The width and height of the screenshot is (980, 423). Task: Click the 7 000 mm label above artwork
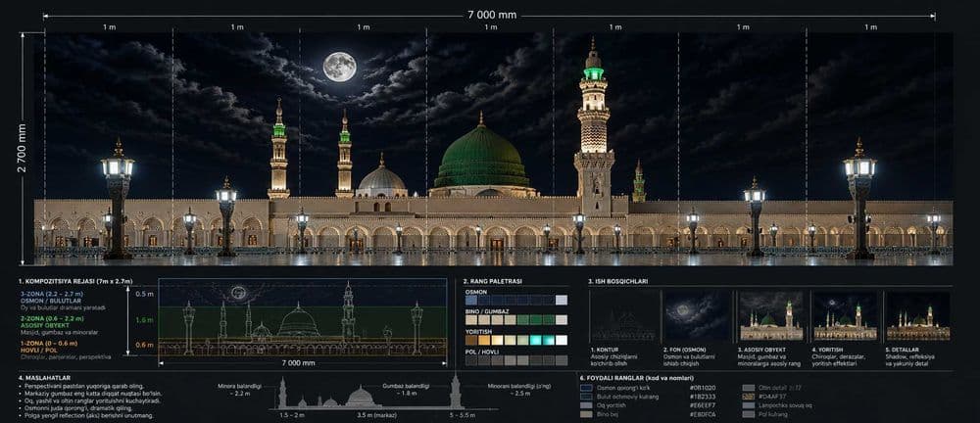pyautogui.click(x=492, y=15)
